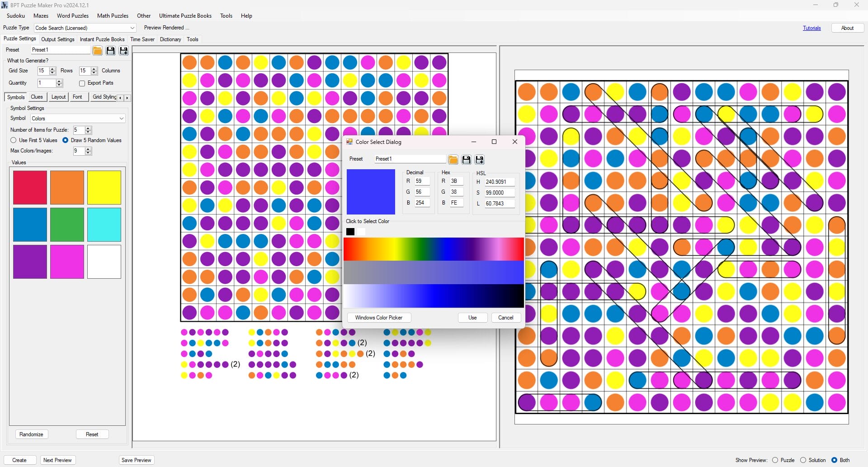Screen dimensions: 868x467
Task: Switch to the Grid Styling tab
Action: click(x=104, y=97)
